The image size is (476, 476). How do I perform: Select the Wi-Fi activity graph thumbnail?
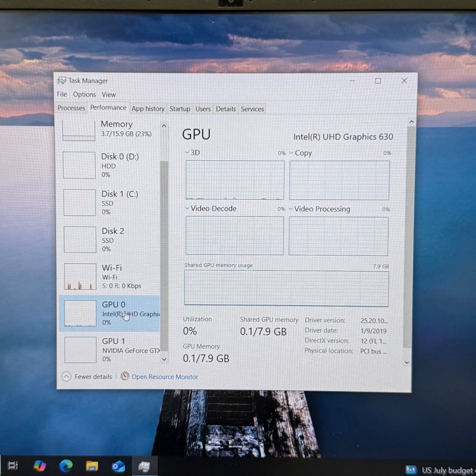[80, 276]
